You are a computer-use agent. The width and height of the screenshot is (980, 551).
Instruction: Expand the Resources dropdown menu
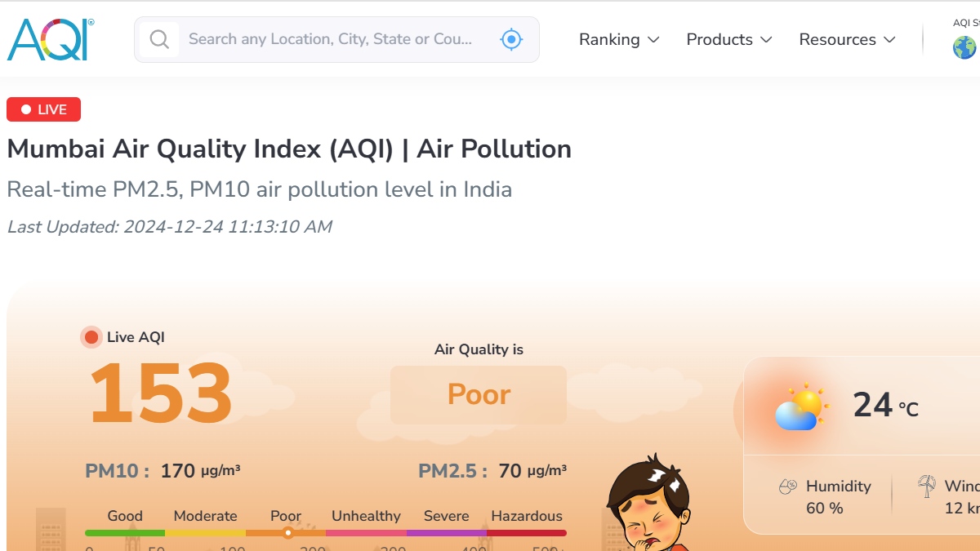pyautogui.click(x=847, y=39)
